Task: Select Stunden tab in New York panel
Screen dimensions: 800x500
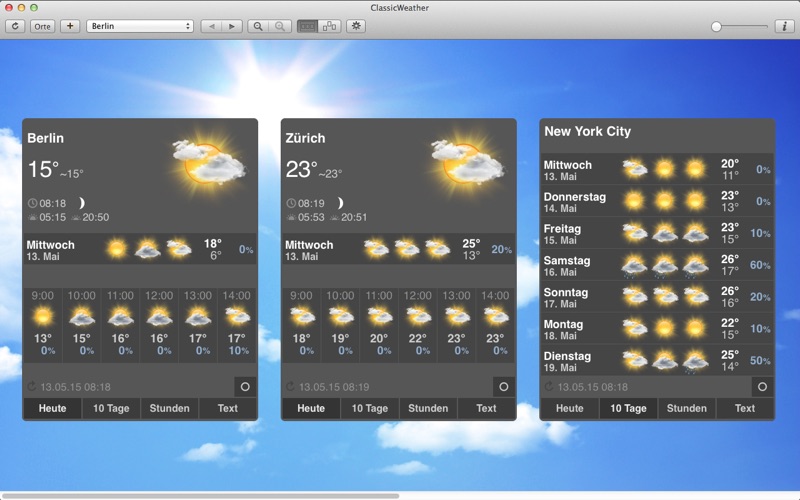Action: [687, 408]
